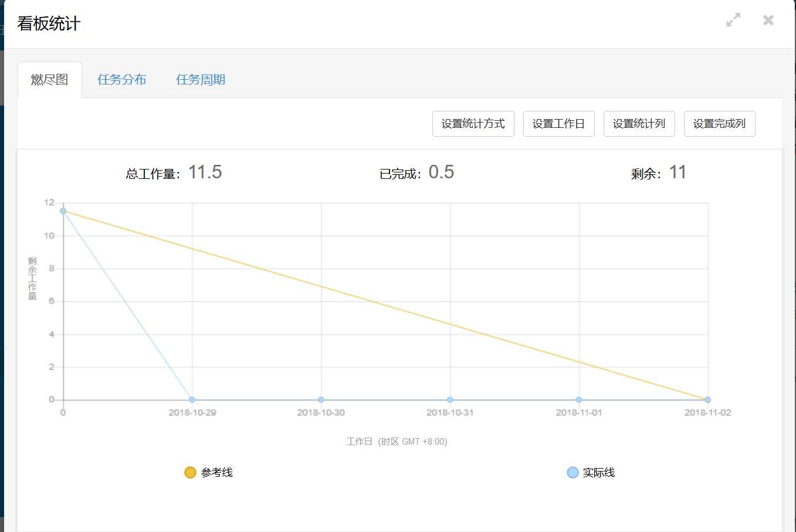796x532 pixels.
Task: Click the 2018-10-31 axis label
Action: [x=450, y=413]
